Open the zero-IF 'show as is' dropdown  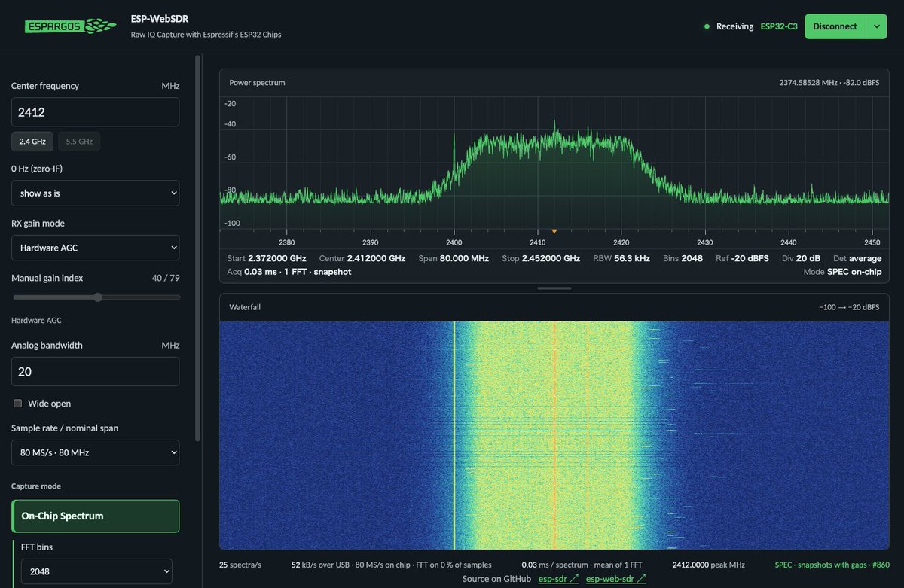(96, 193)
